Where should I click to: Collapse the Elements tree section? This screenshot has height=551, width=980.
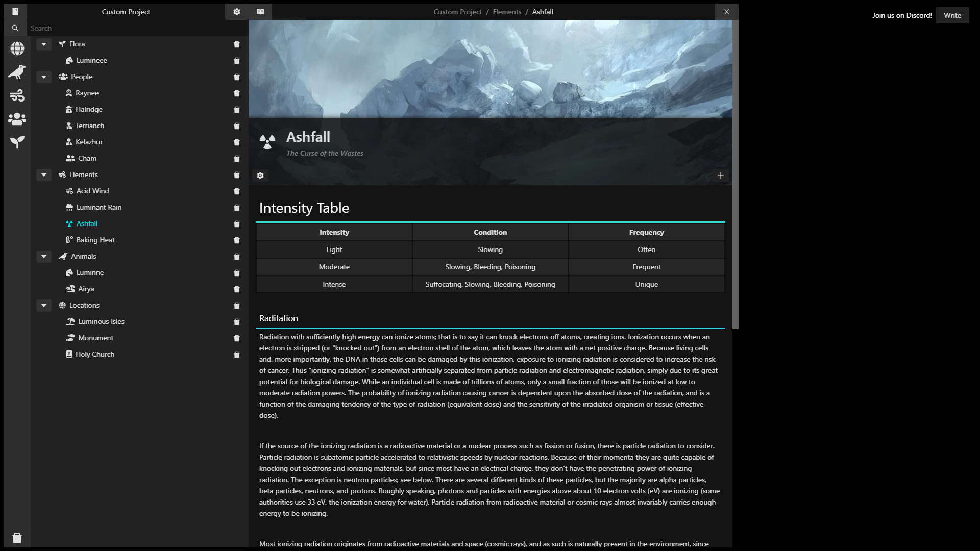(x=43, y=174)
